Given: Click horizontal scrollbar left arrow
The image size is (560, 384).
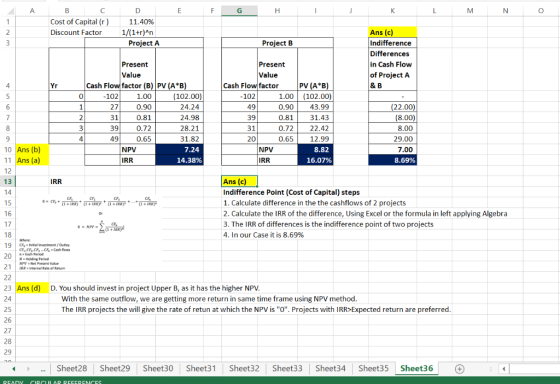Looking at the screenshot, I should pyautogui.click(x=504, y=368).
